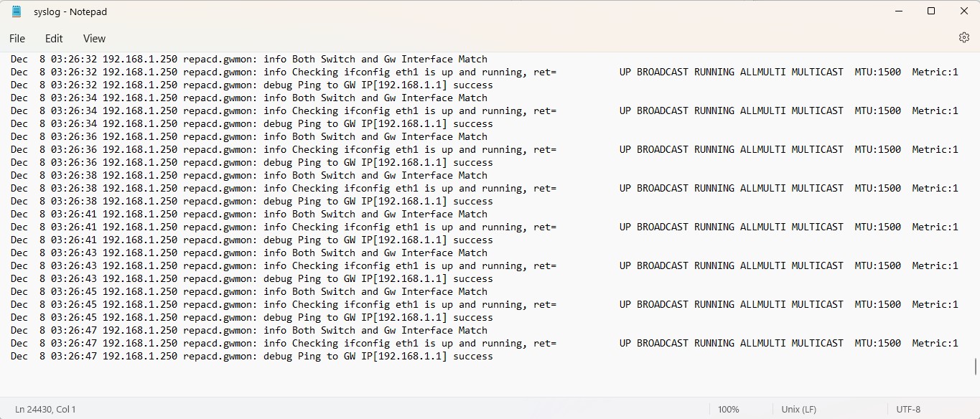Maximize the Notepad window
The width and height of the screenshot is (980, 419).
[x=931, y=11]
